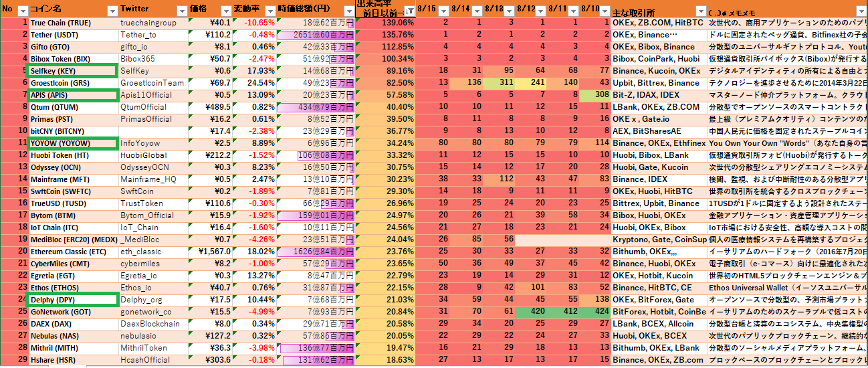Screen dimensions: 868x368
Task: Select the YOYOW (YOYOW) coin cell
Action: (x=73, y=143)
